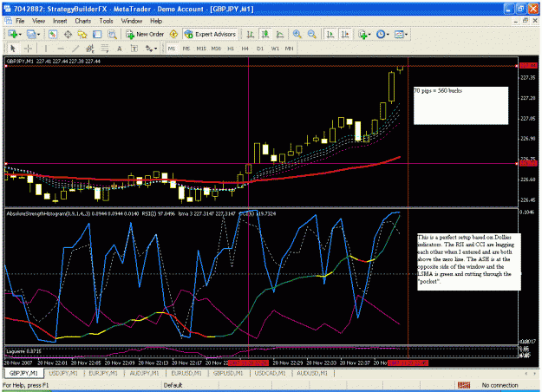
Task: Select the vertical line drawing tool
Action: [46, 49]
